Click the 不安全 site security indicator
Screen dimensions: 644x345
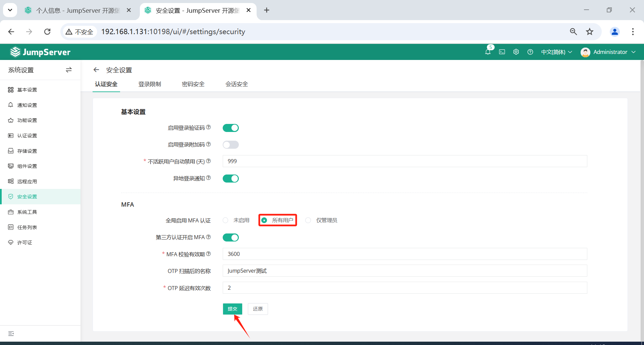point(80,32)
